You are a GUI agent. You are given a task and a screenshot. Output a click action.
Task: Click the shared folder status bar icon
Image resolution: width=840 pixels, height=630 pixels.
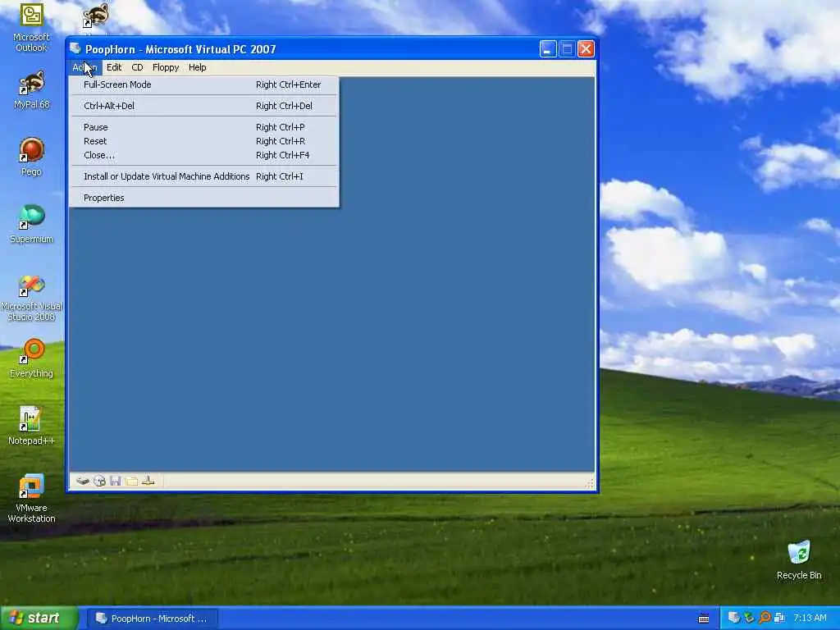click(x=132, y=481)
